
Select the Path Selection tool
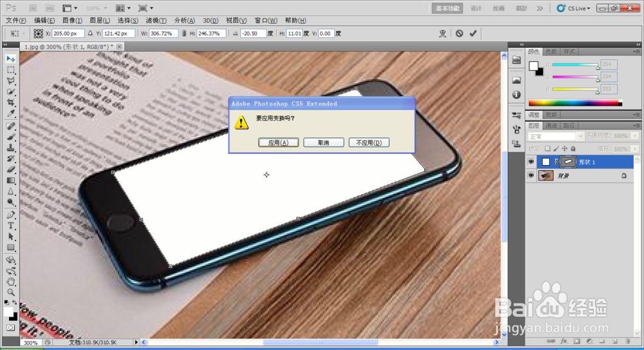pyautogui.click(x=11, y=237)
